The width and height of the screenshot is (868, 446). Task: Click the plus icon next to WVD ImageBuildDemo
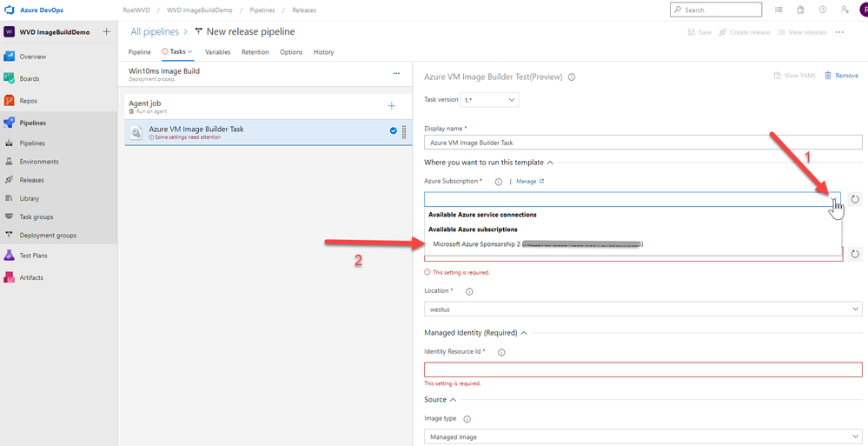pos(106,32)
